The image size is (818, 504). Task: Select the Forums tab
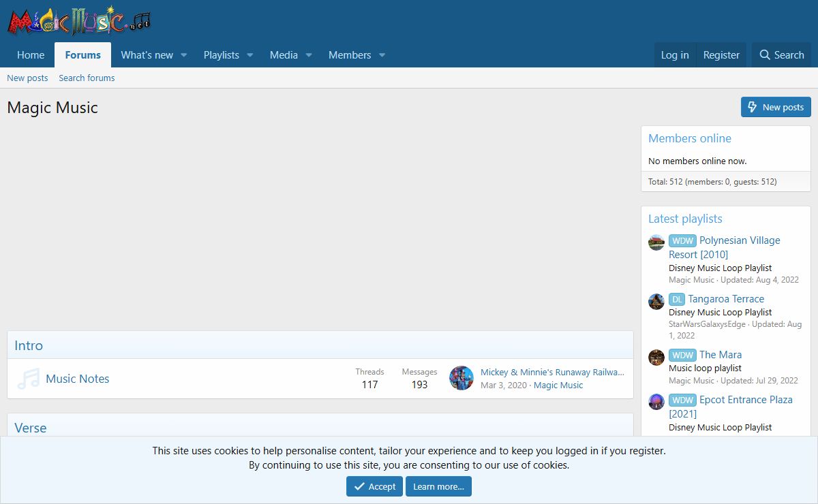pyautogui.click(x=83, y=55)
